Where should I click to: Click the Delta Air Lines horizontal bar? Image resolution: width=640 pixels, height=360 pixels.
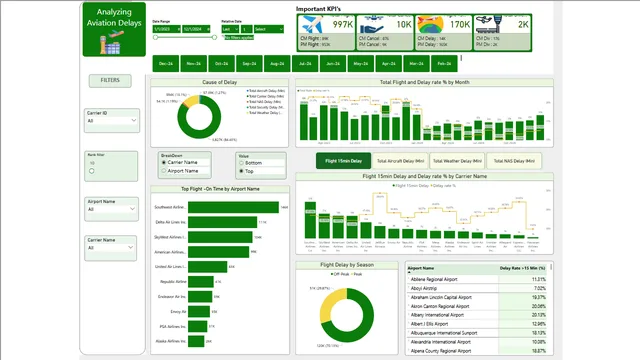[222, 222]
